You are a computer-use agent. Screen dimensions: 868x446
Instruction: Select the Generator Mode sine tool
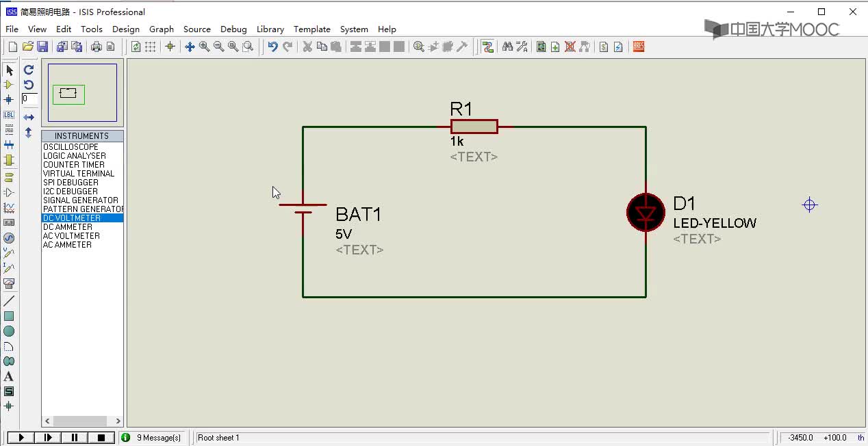pyautogui.click(x=9, y=238)
